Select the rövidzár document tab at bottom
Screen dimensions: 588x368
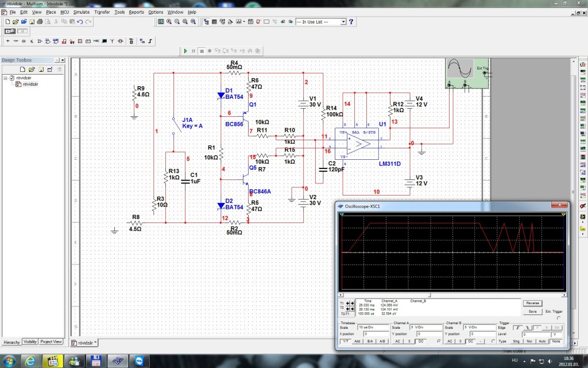point(84,343)
